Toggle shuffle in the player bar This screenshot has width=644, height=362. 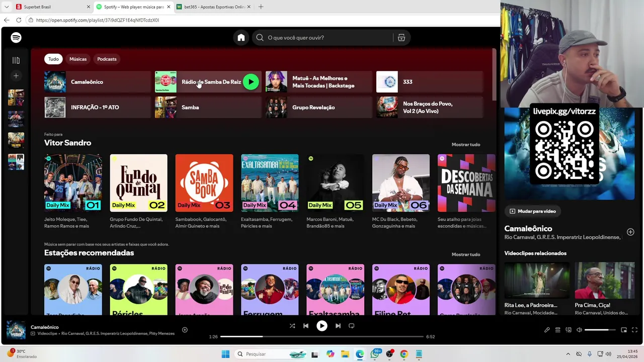click(292, 326)
